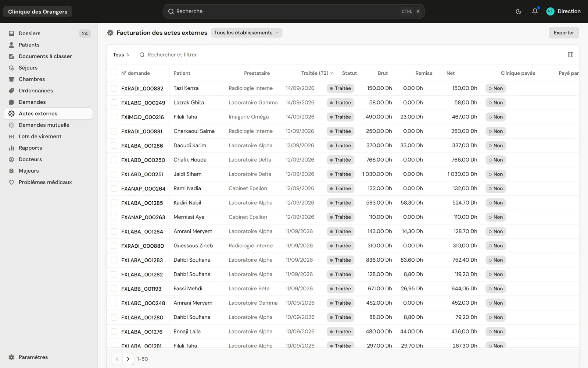Open the Tous filter selector
Viewport: 588px width, 368px height.
click(x=121, y=55)
